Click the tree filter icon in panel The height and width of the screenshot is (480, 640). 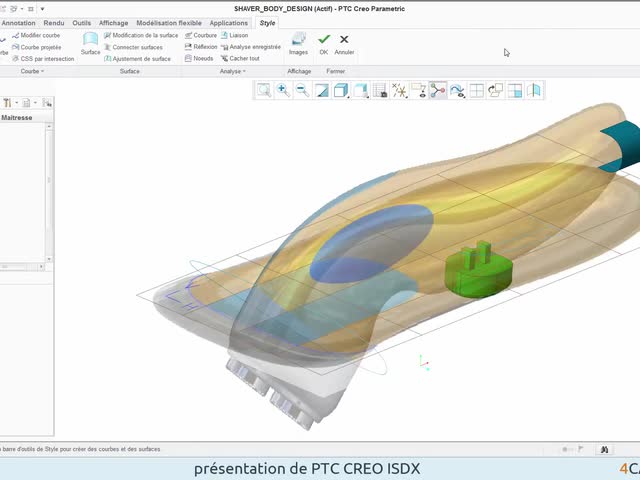point(47,103)
